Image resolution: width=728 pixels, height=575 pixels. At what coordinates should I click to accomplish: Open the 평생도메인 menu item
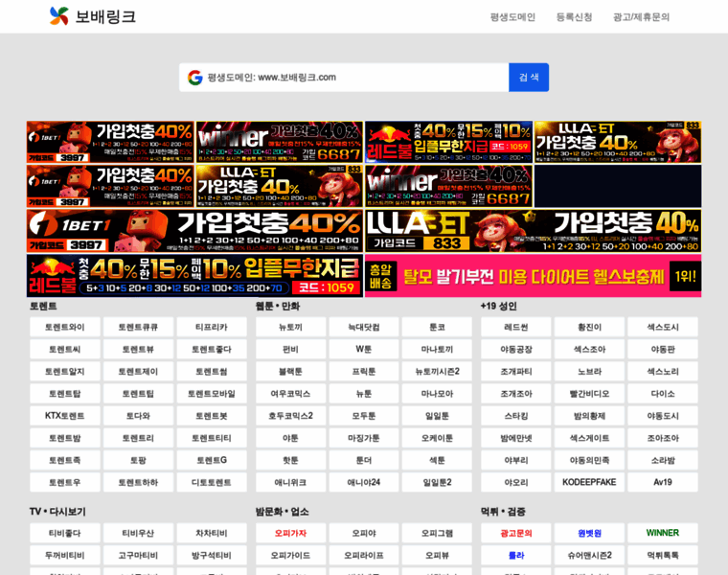[512, 17]
